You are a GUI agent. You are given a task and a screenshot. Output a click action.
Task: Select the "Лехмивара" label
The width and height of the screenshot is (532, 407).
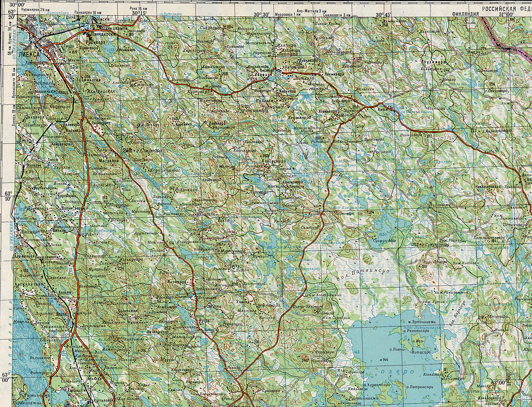[x=334, y=74]
